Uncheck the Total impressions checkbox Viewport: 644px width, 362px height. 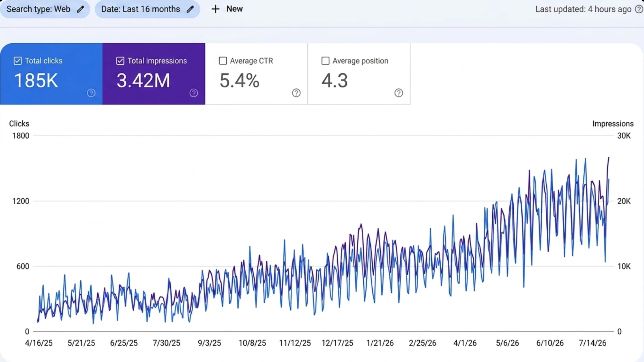(120, 61)
